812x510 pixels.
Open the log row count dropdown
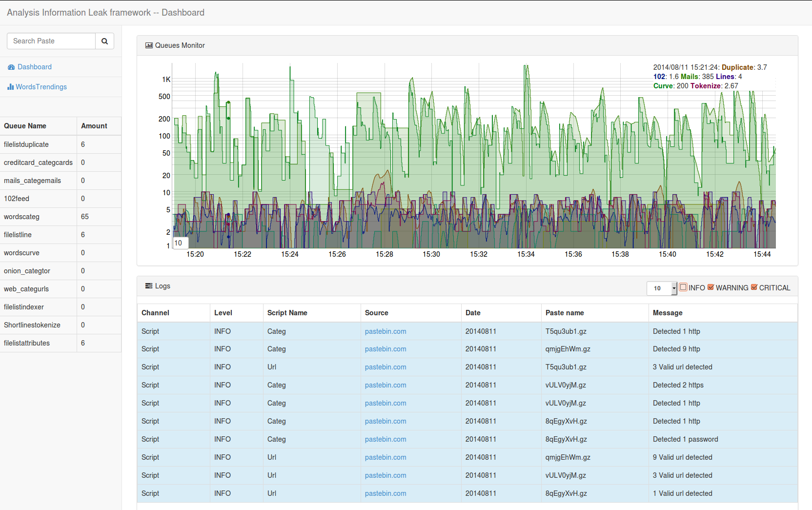pos(662,288)
